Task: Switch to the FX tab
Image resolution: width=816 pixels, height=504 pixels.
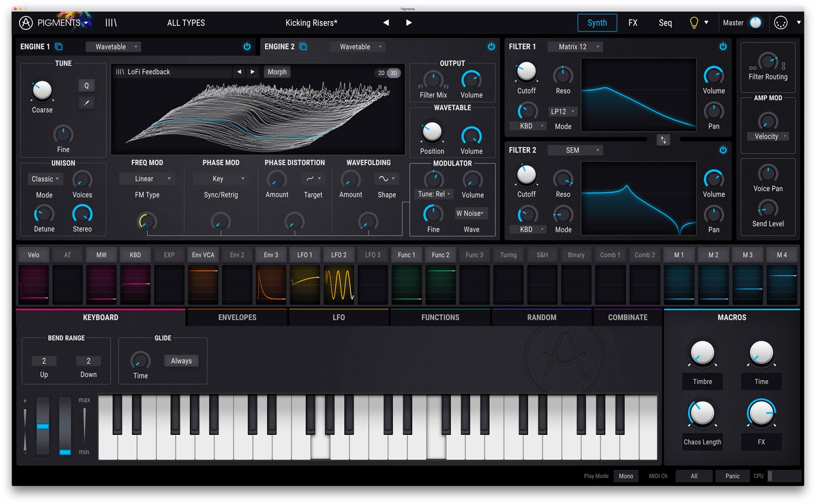Action: tap(633, 23)
